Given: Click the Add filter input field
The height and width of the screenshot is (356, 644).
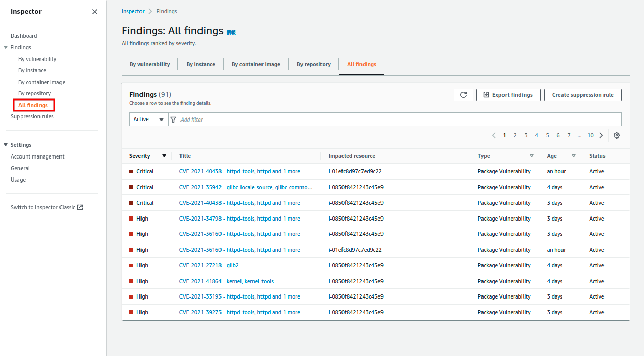Looking at the screenshot, I should (395, 120).
